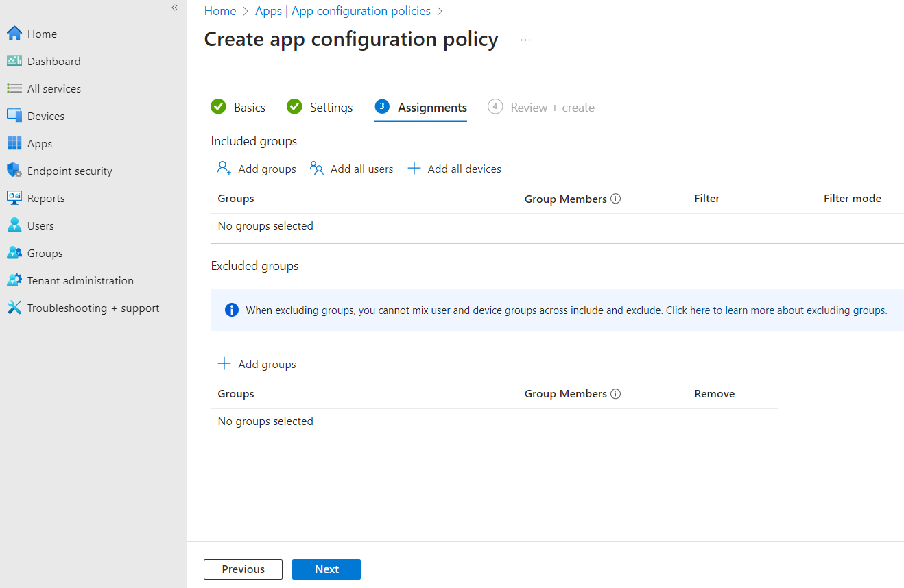
Task: Click the Excluded groups heading
Action: point(254,266)
